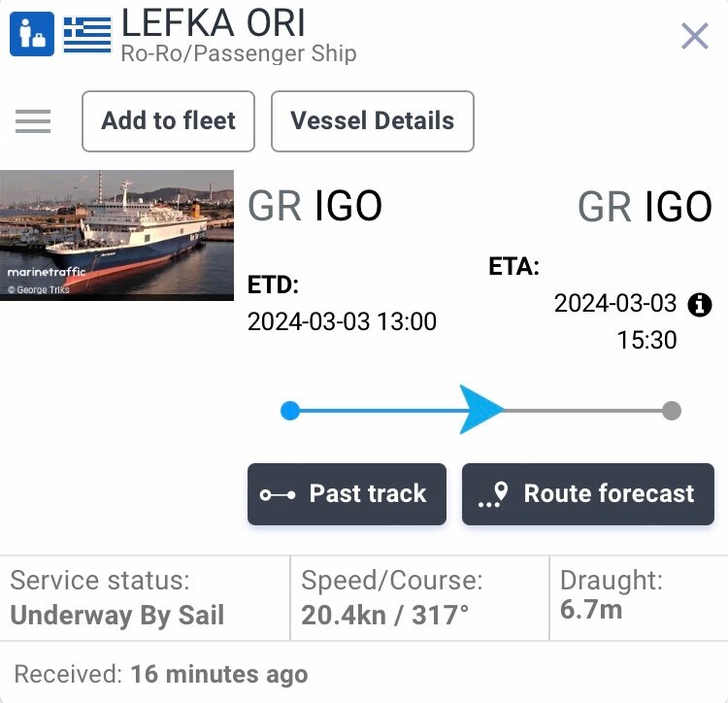
Task: Click the departure port GR IGO
Action: click(314, 205)
